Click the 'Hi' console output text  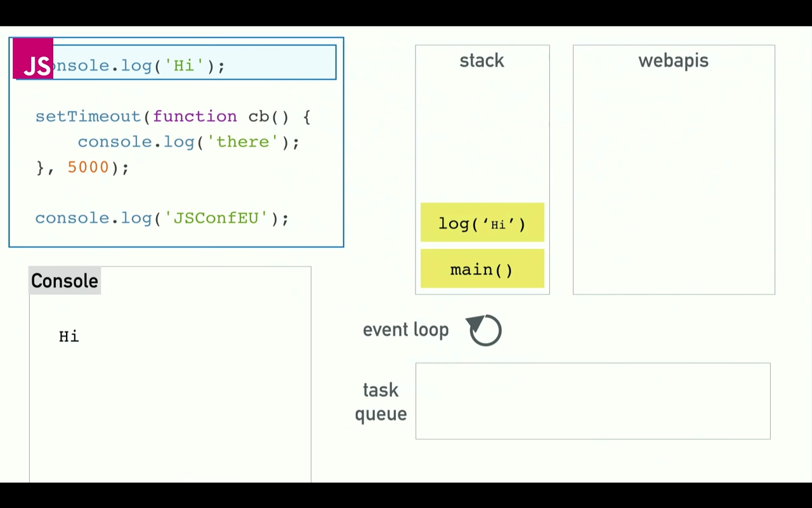pyautogui.click(x=69, y=337)
